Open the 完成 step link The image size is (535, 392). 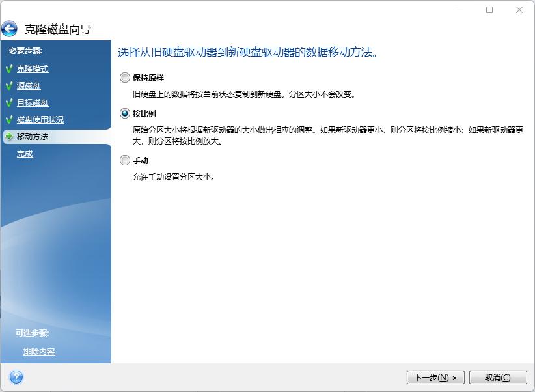point(24,153)
